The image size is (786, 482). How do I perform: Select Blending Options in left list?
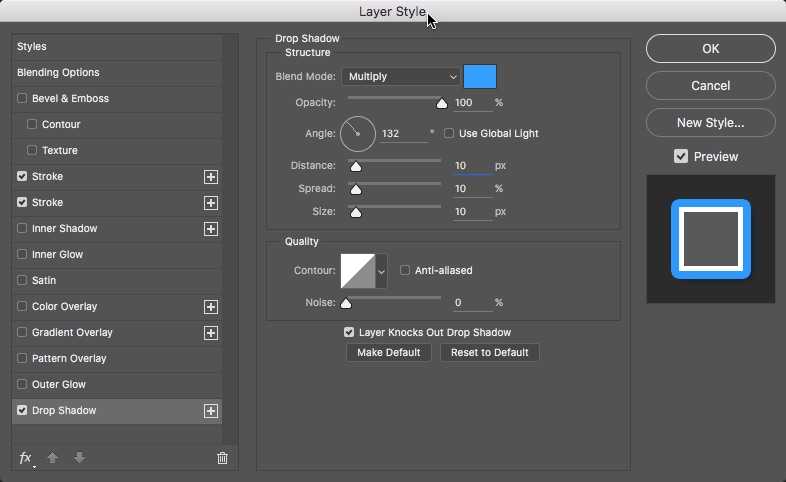[x=117, y=73]
